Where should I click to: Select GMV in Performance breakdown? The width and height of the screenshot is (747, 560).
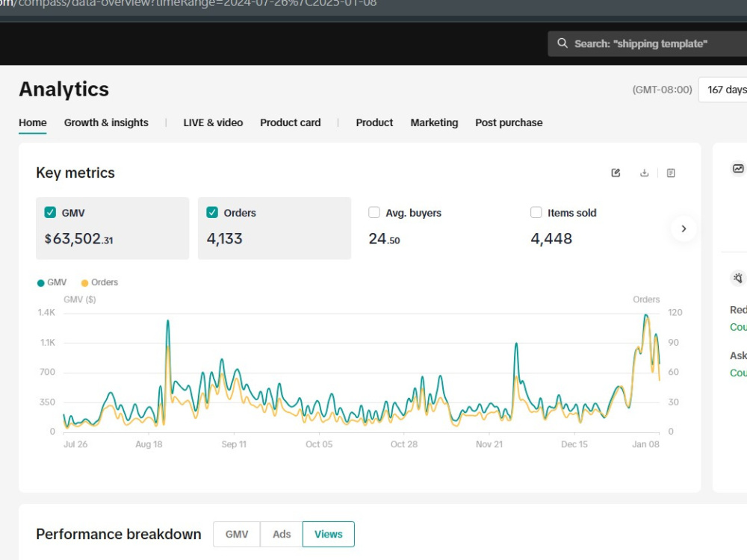point(237,535)
